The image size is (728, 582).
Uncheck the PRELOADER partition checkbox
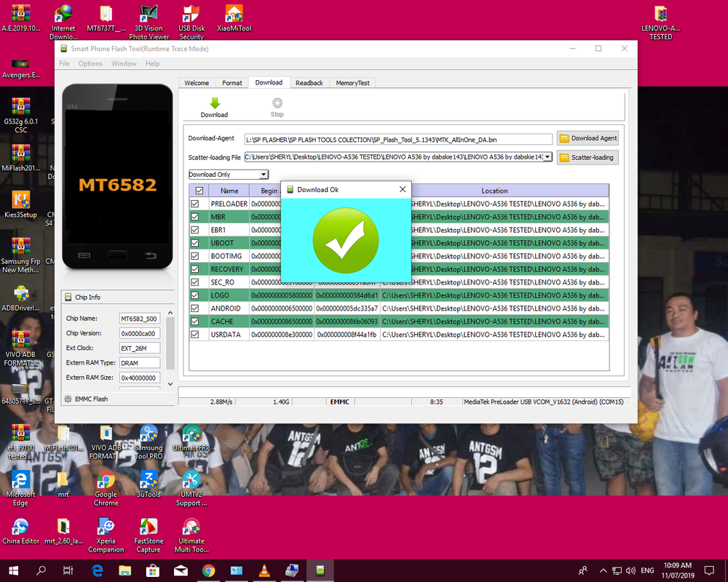point(195,204)
